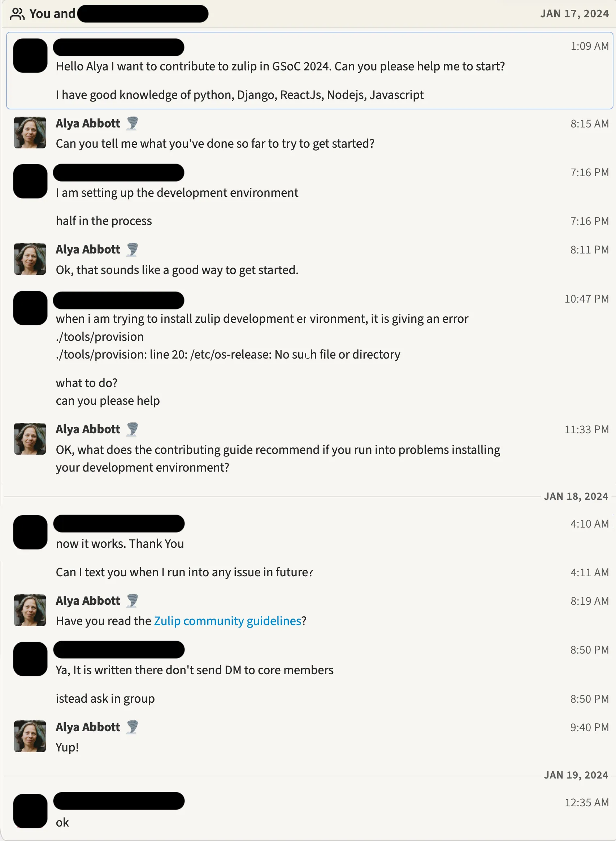The width and height of the screenshot is (616, 841).
Task: Click tornado status emoji on the 8:11 PM message
Action: point(132,250)
